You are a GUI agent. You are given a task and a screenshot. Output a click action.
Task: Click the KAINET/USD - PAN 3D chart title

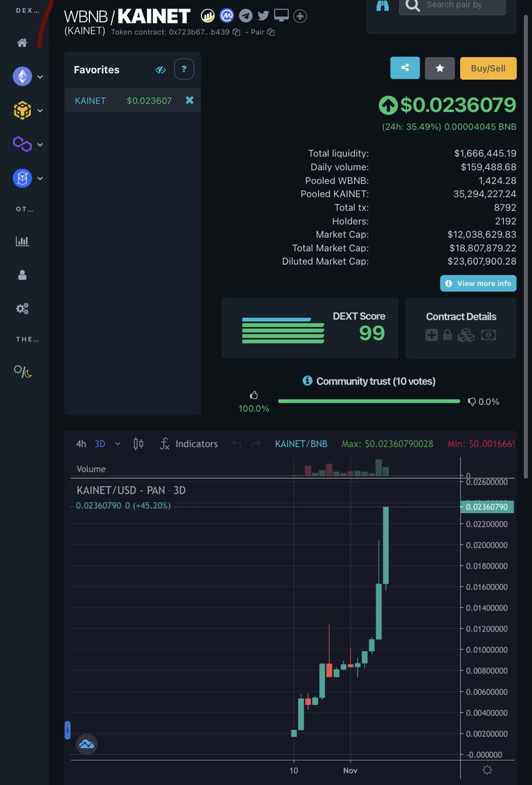(131, 490)
